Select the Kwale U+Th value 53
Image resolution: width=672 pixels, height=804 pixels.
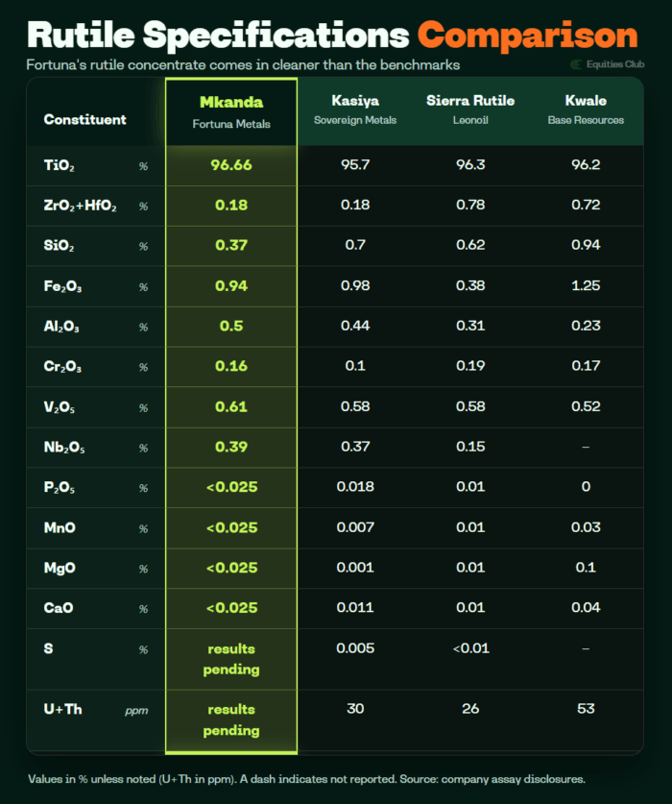[x=586, y=709]
